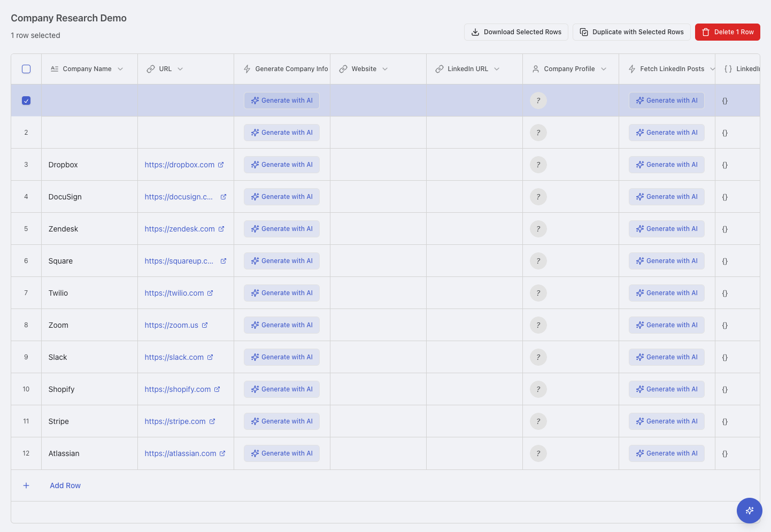Open the floating AI assistant sparkle button
This screenshot has height=532, width=771.
click(749, 511)
